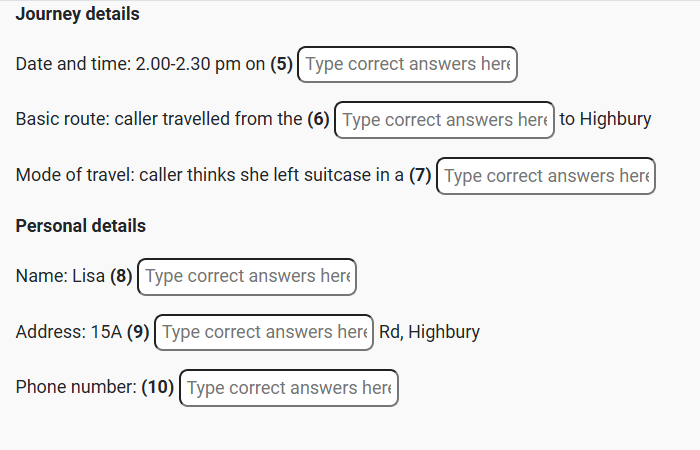
Task: Click the 'to Highbury' text after field 6
Action: pos(605,120)
